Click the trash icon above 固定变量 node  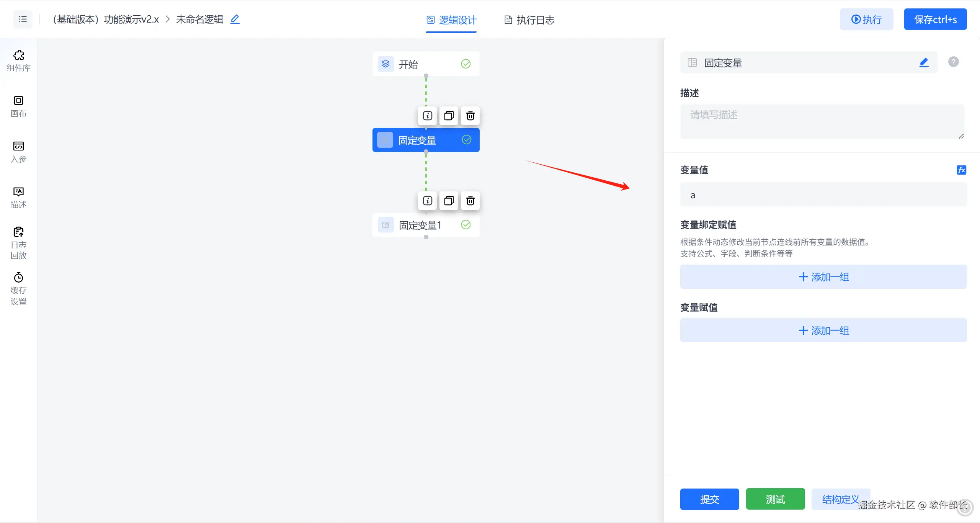470,116
